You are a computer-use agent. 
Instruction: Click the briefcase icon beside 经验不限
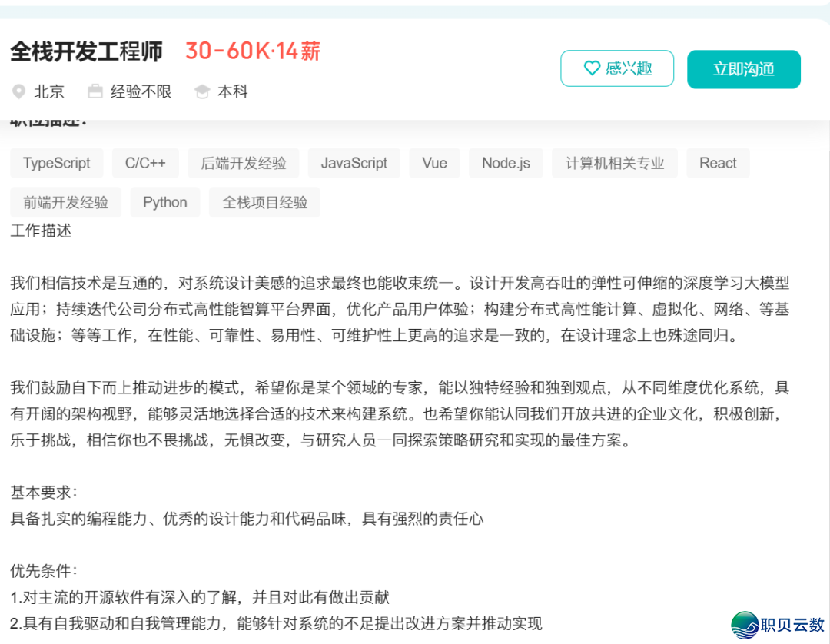(x=95, y=92)
